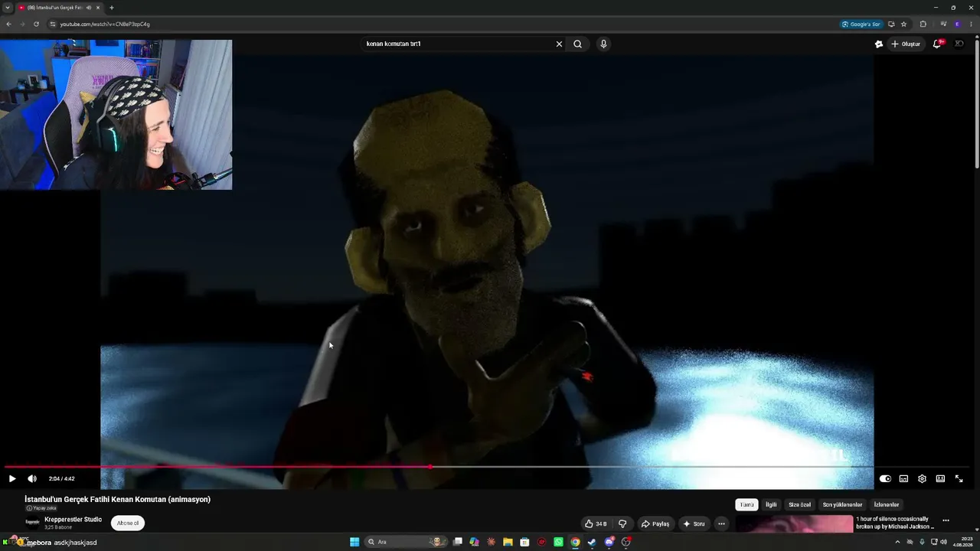Open more actions ellipsis under video
Viewport: 980px width, 551px height.
pos(721,524)
